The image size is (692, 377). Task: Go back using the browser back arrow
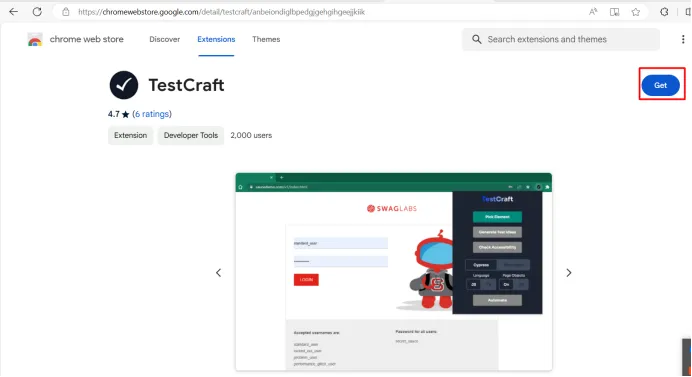(14, 12)
